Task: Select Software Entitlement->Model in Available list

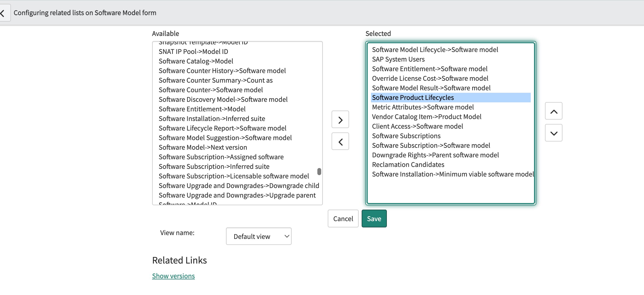Action: click(202, 109)
